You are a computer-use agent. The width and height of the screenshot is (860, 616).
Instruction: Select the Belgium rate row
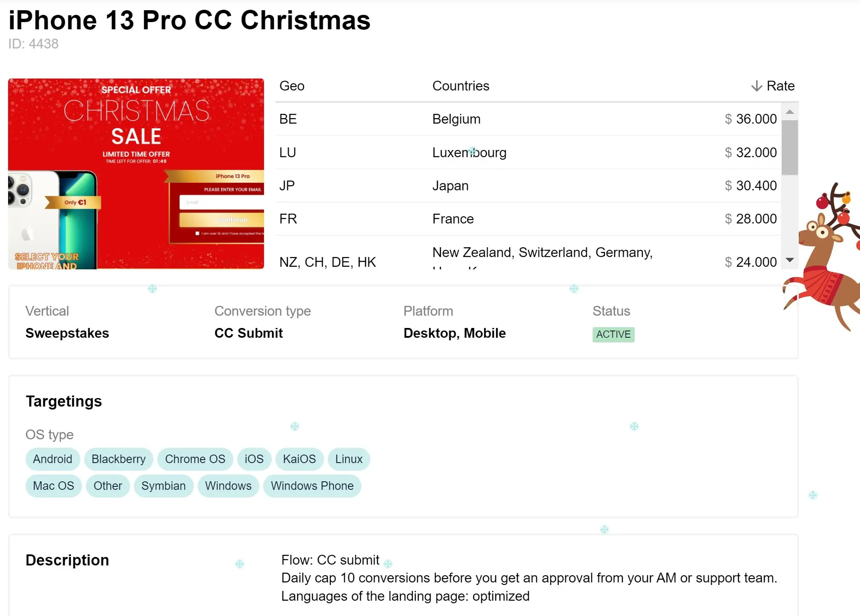coord(528,119)
